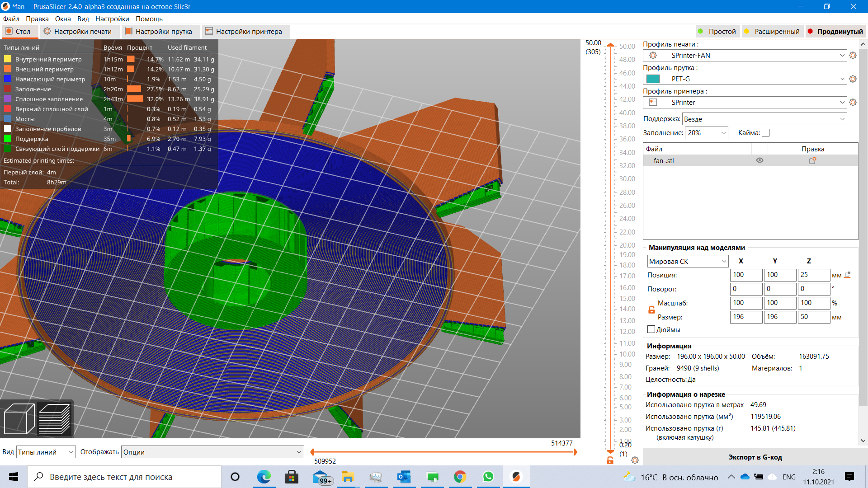The height and width of the screenshot is (488, 868).
Task: Click Экспорт в G-код button
Action: tap(755, 457)
